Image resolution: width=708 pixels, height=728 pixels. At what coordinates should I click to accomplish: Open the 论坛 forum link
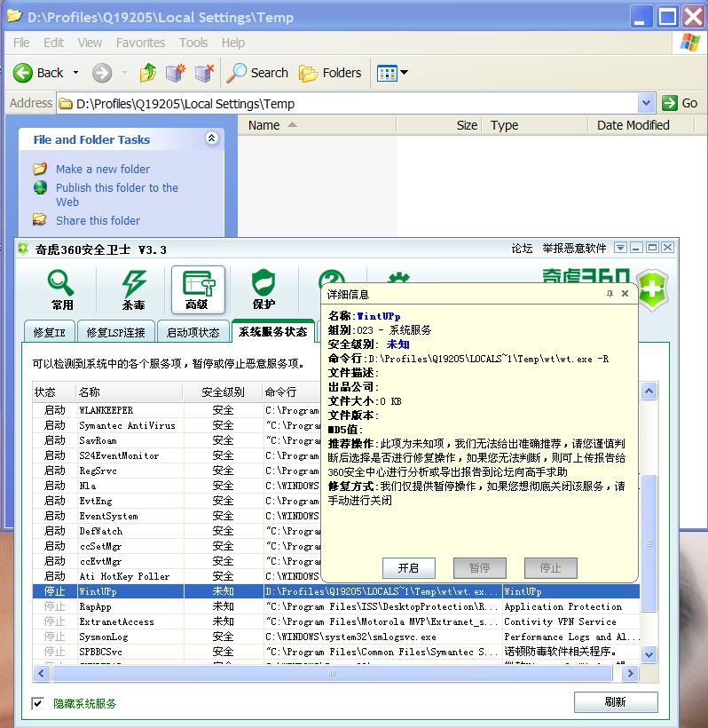click(522, 249)
